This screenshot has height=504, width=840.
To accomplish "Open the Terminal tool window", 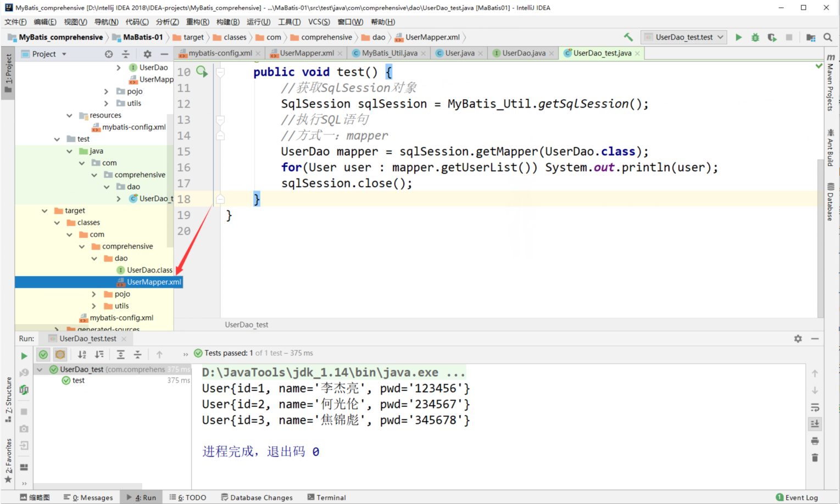I will (326, 497).
